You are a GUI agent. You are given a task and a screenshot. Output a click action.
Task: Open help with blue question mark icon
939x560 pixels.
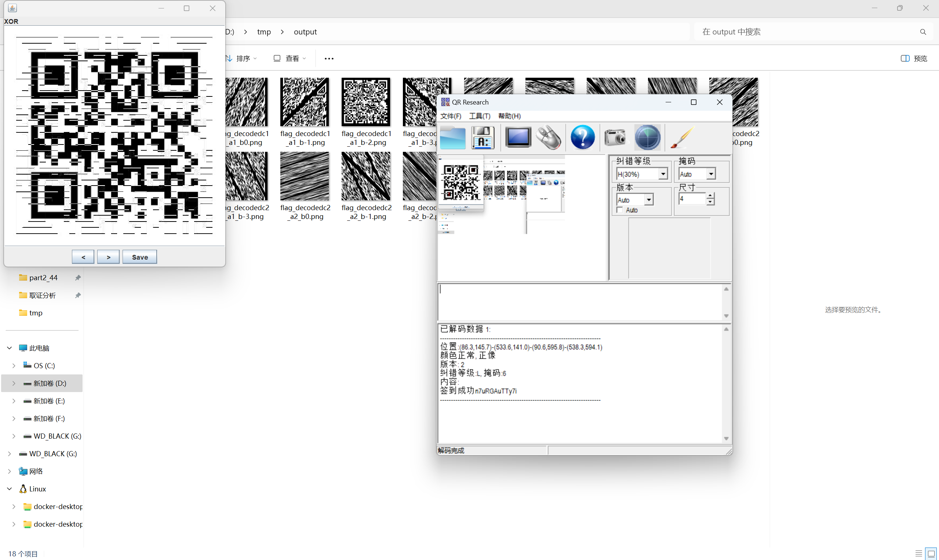583,138
